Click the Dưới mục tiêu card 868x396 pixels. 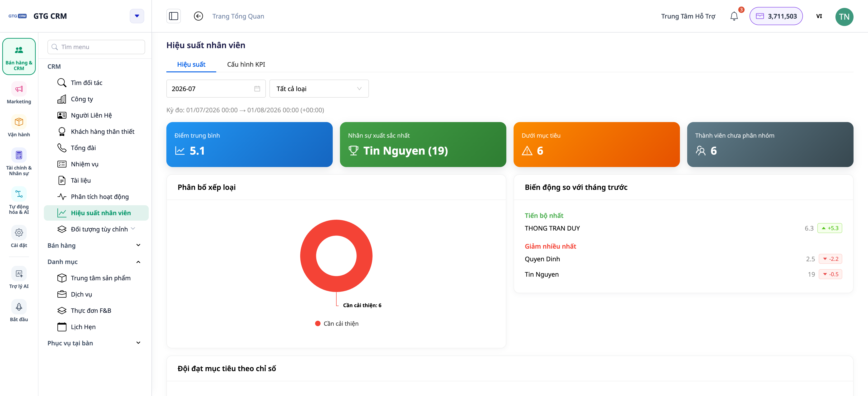(596, 145)
